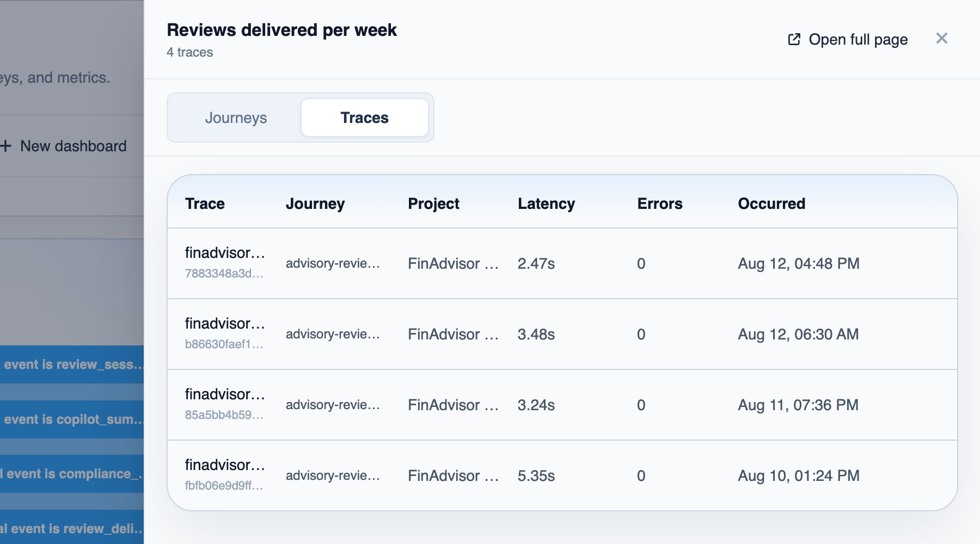The height and width of the screenshot is (544, 980).
Task: Close the Reviews delivered per week panel
Action: 942,38
